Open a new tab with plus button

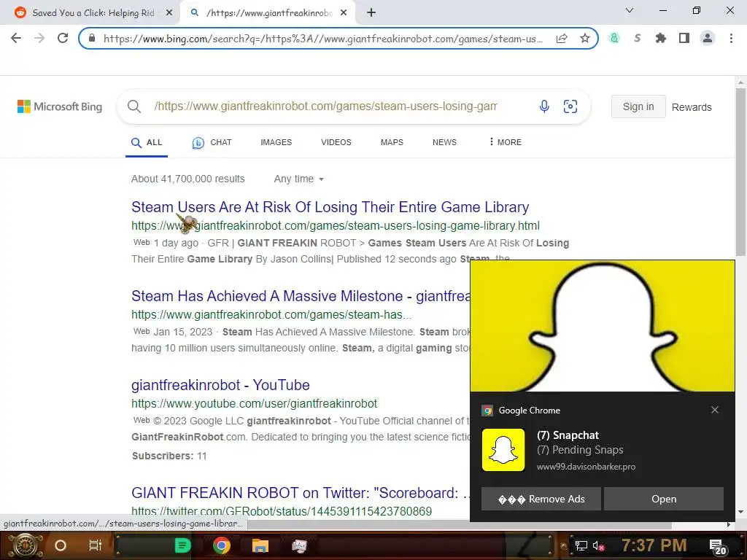pos(371,13)
